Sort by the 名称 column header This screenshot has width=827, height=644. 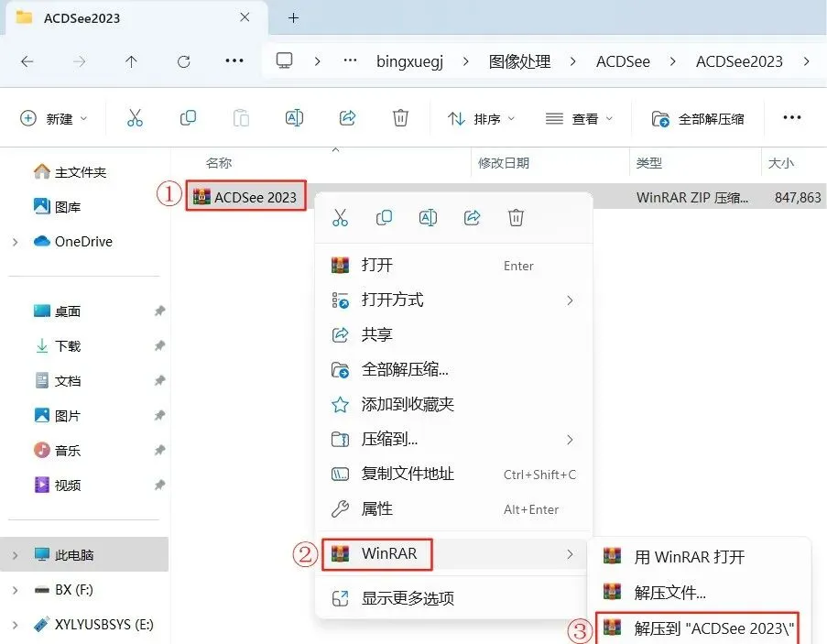tap(219, 163)
